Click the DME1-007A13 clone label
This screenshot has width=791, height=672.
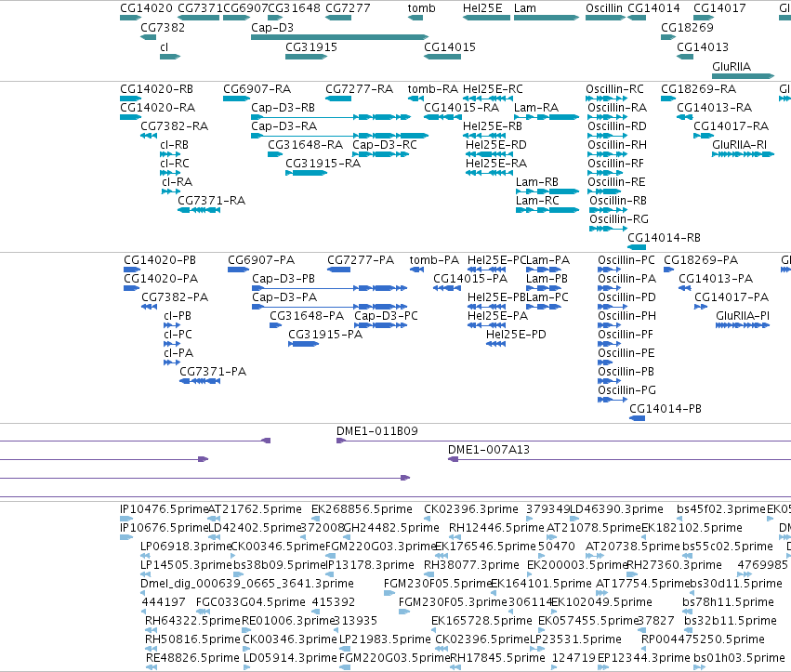(x=489, y=450)
